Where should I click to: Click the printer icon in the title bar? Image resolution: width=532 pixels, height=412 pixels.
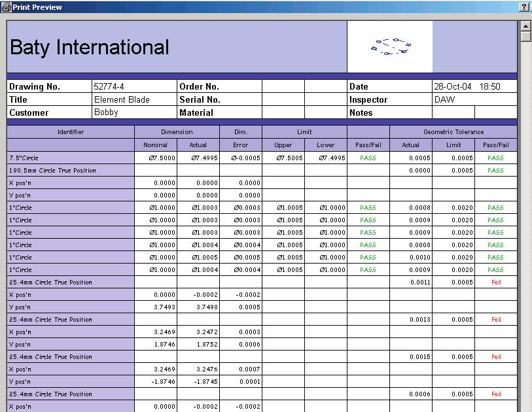6,7
